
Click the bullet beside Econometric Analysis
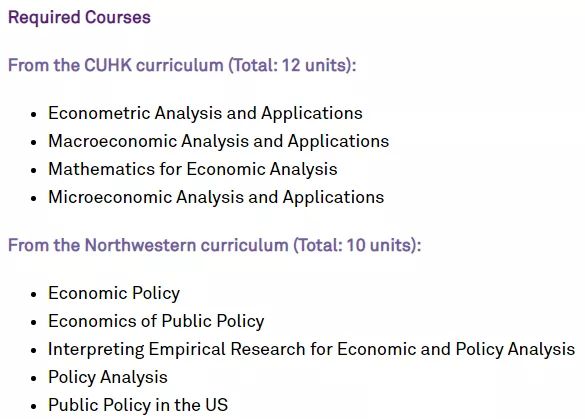coord(34,114)
